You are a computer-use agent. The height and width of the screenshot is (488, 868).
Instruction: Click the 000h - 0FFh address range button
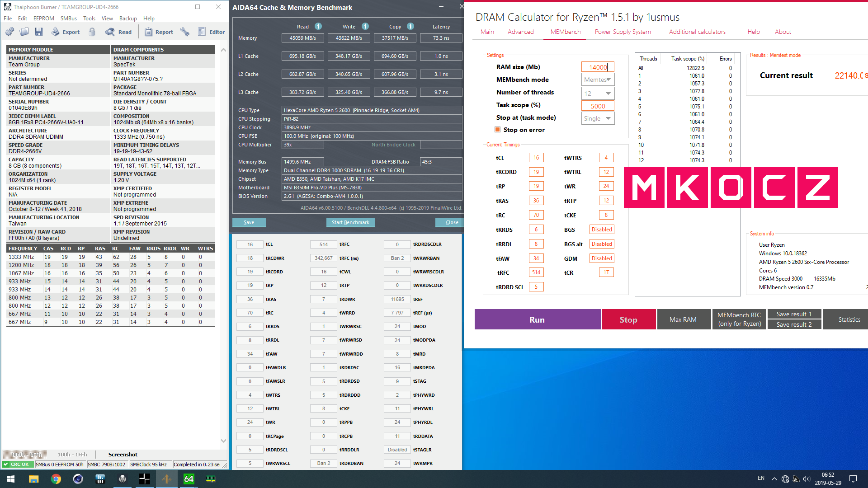(26, 455)
